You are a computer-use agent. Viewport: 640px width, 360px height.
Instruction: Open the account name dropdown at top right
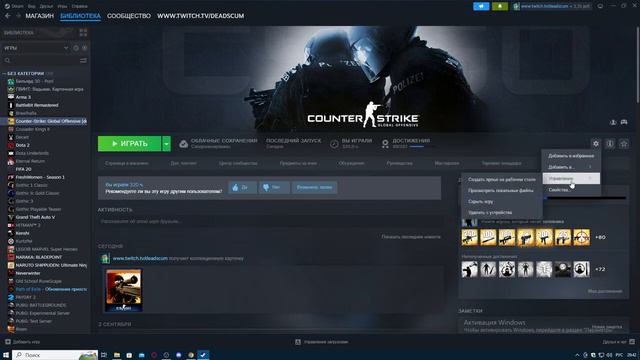pos(551,6)
